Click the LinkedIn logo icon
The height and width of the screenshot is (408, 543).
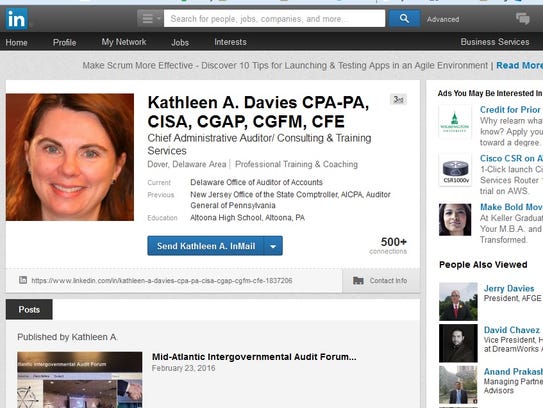pos(17,19)
